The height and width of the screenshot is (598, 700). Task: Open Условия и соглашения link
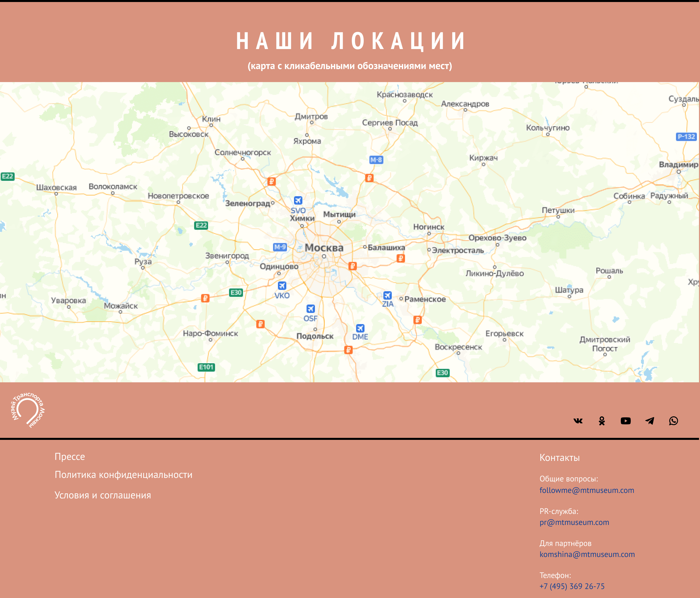[x=103, y=495]
